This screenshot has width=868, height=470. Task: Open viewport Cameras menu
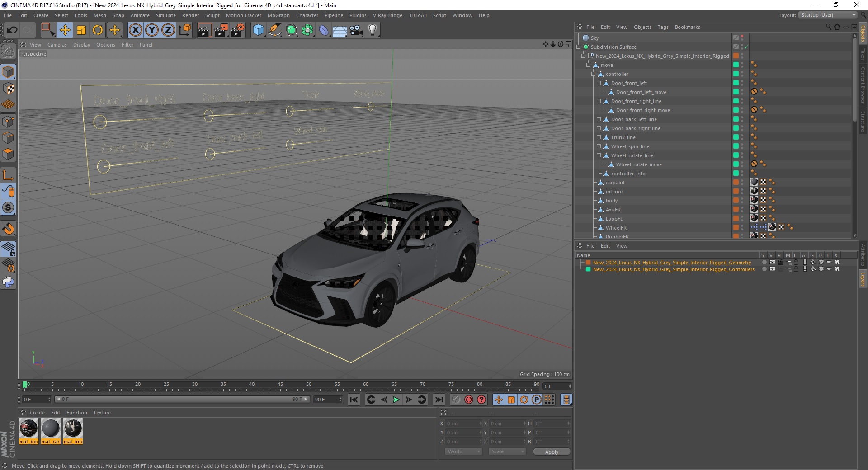tap(57, 45)
